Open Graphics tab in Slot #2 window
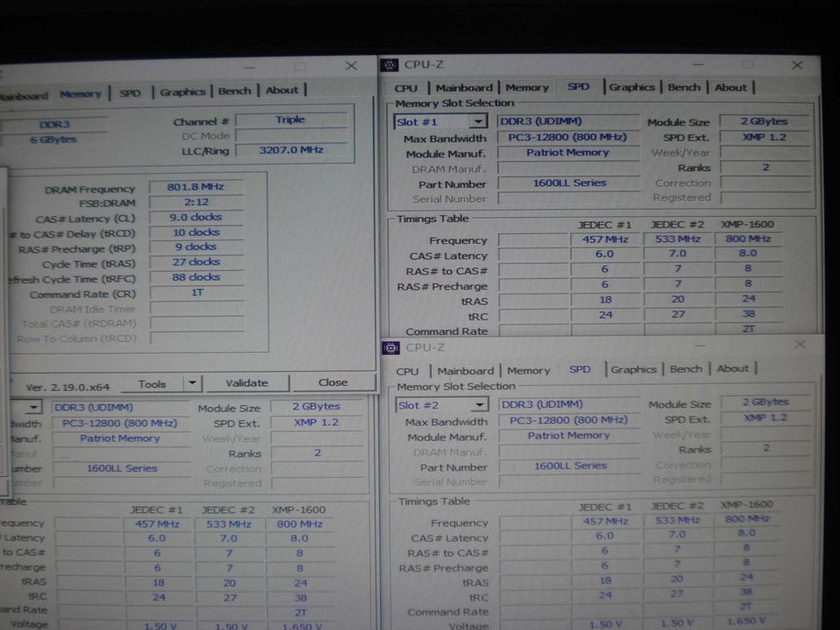The height and width of the screenshot is (630, 840). click(x=633, y=369)
